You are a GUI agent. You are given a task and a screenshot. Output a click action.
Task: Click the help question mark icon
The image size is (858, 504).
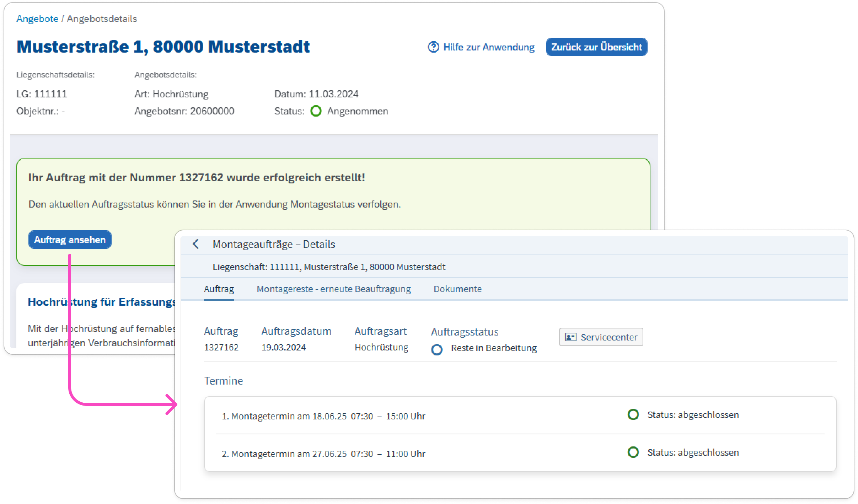point(433,47)
